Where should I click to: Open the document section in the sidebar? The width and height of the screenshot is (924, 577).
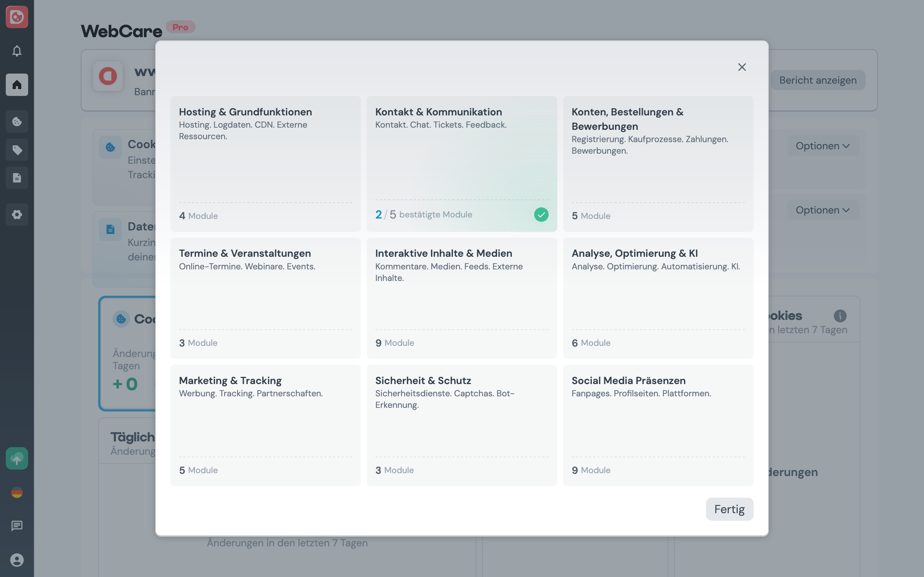(x=17, y=178)
